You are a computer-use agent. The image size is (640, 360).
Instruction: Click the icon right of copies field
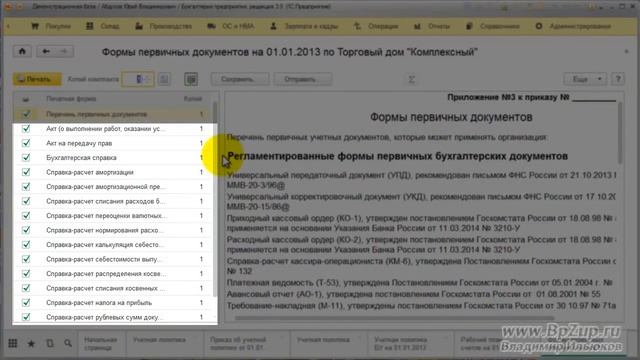pyautogui.click(x=164, y=79)
